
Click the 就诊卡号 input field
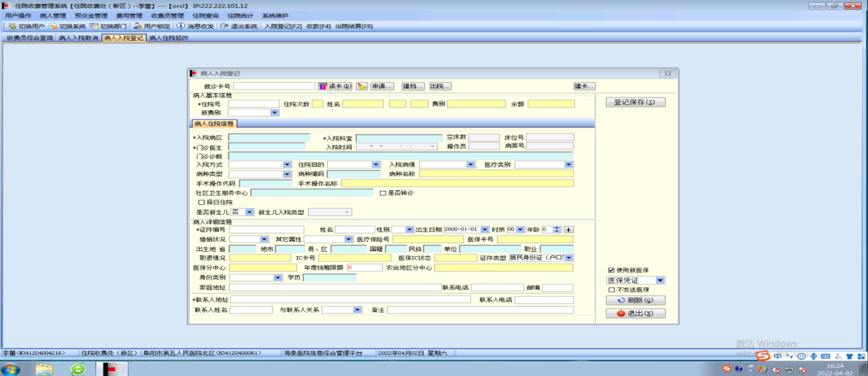pos(274,86)
